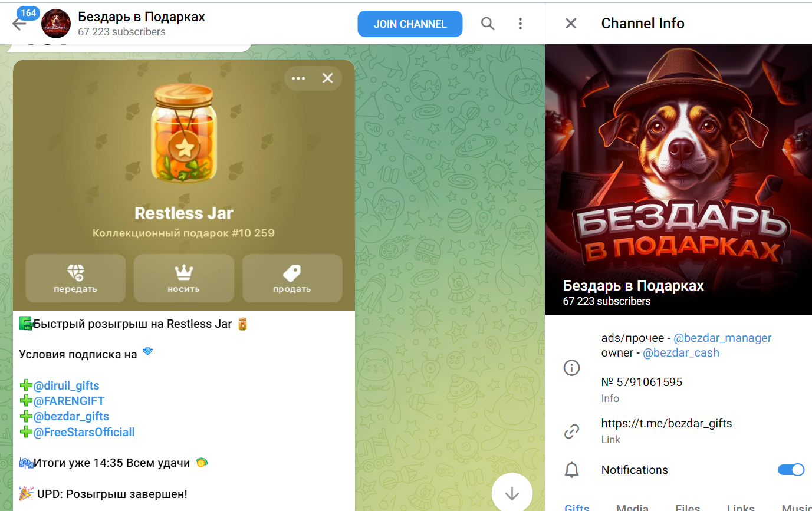Screen dimensions: 812x511
Task: Click the 'Условия подписка на' line
Action: coord(78,354)
